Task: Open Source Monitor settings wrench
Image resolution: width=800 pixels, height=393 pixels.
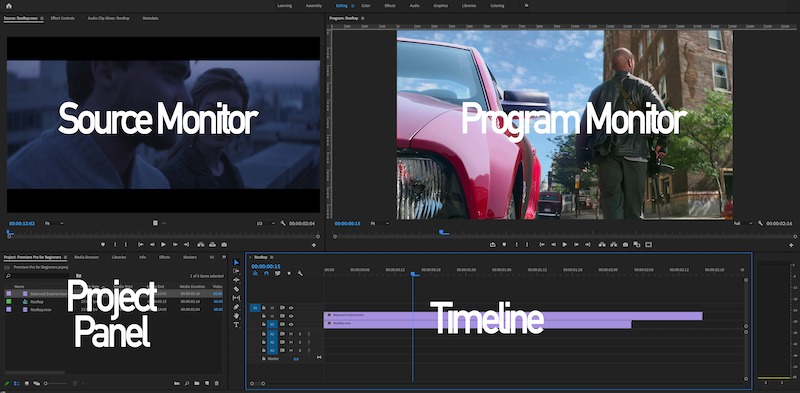Action: pyautogui.click(x=283, y=223)
